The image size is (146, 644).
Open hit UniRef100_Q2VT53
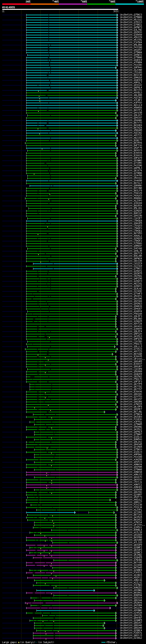pos(131,397)
